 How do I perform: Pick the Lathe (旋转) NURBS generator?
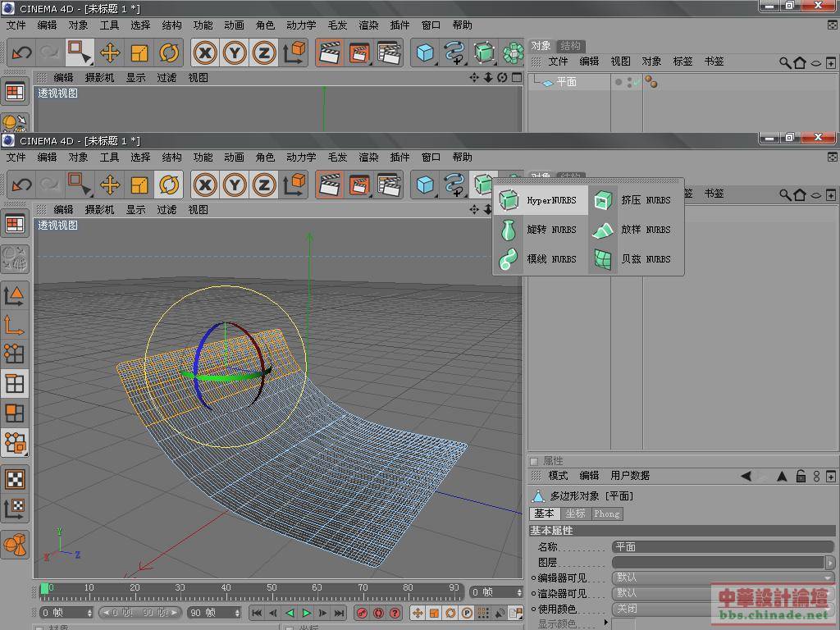click(x=540, y=230)
